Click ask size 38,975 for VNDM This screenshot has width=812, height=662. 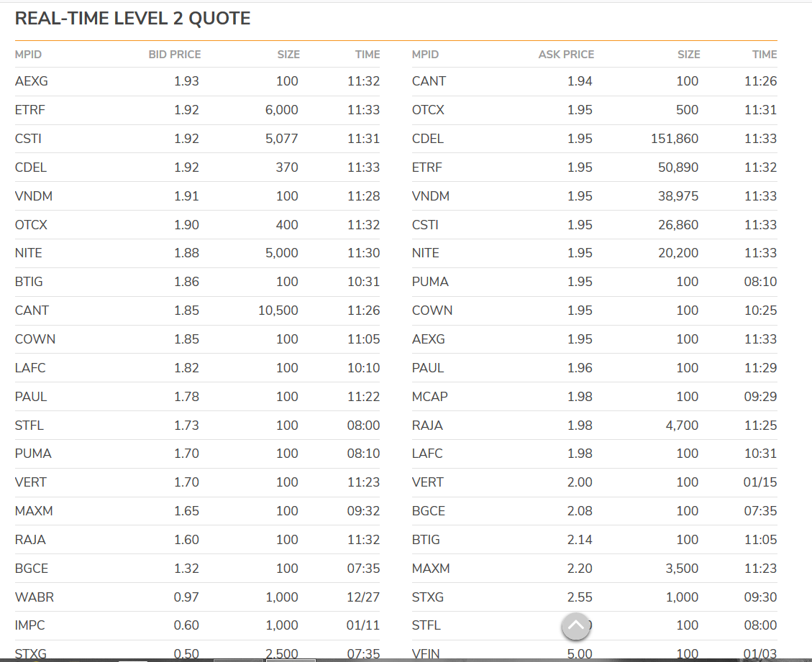pos(678,196)
